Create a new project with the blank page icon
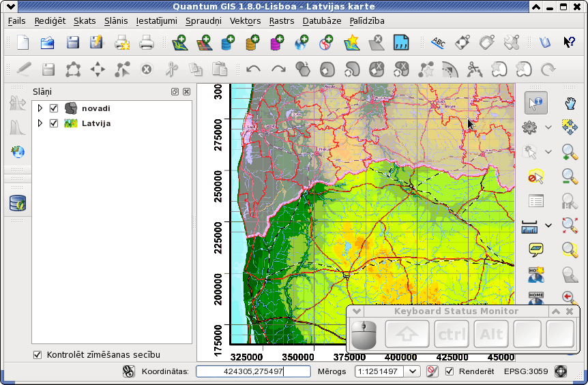The height and width of the screenshot is (385, 588). click(x=23, y=43)
